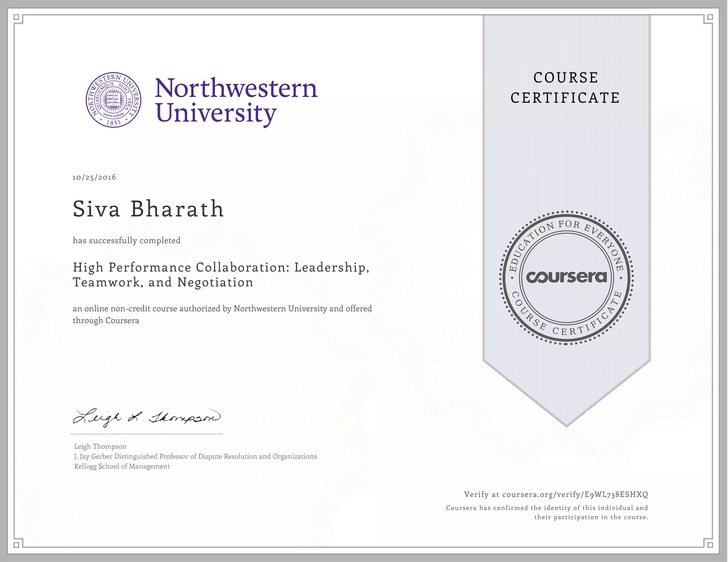This screenshot has width=728, height=562.
Task: Click the J. Jay Gerber professor title line
Action: (x=195, y=456)
